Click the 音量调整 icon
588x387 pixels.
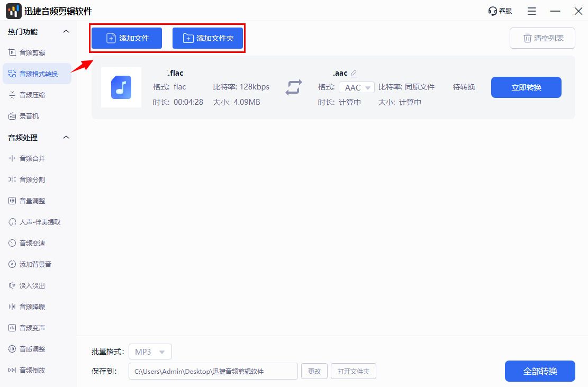pyautogui.click(x=12, y=201)
